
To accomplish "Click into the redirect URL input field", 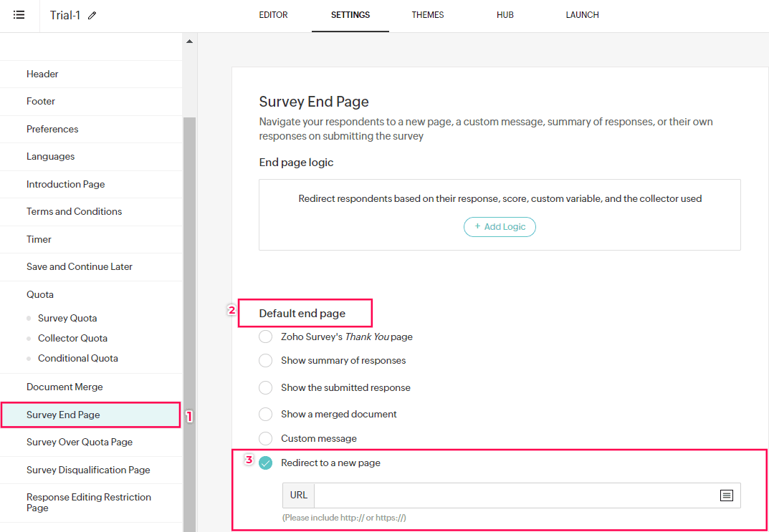I will (512, 495).
